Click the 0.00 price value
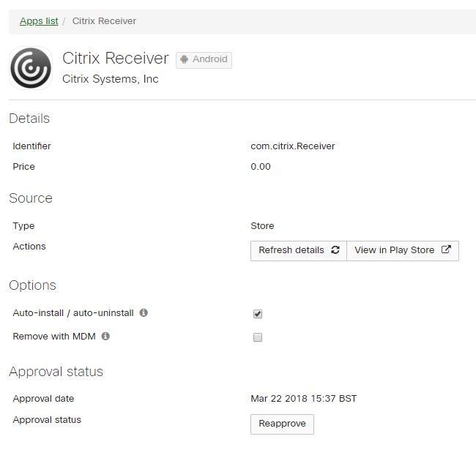The height and width of the screenshot is (450, 476). pyautogui.click(x=261, y=167)
